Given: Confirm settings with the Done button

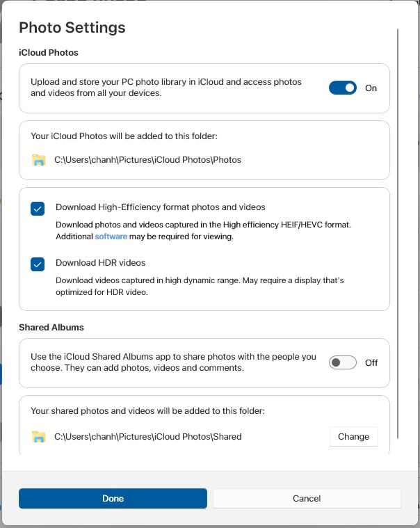Looking at the screenshot, I should pyautogui.click(x=113, y=498).
